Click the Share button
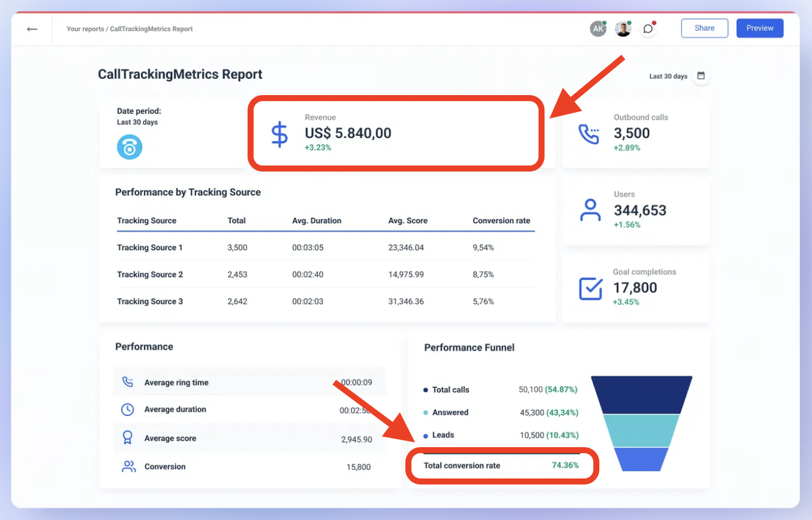Screen dimensions: 812x520 coord(704,28)
